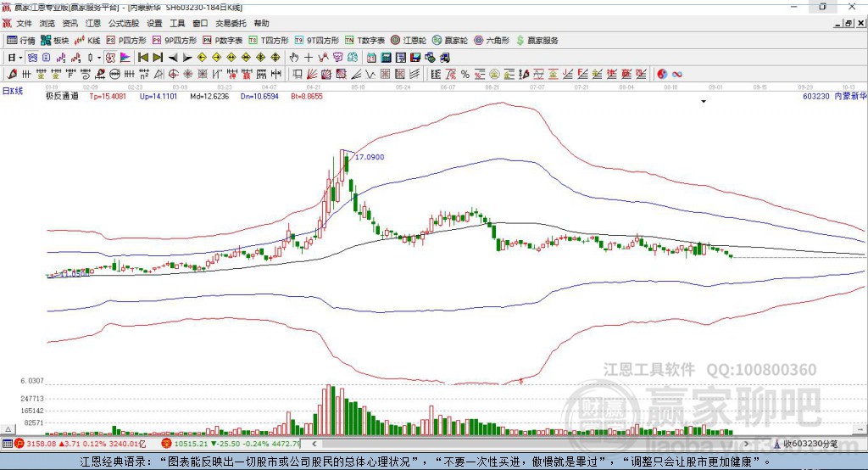This screenshot has height=470, width=868.
Task: Open the 板块 sector view
Action: tap(54, 41)
